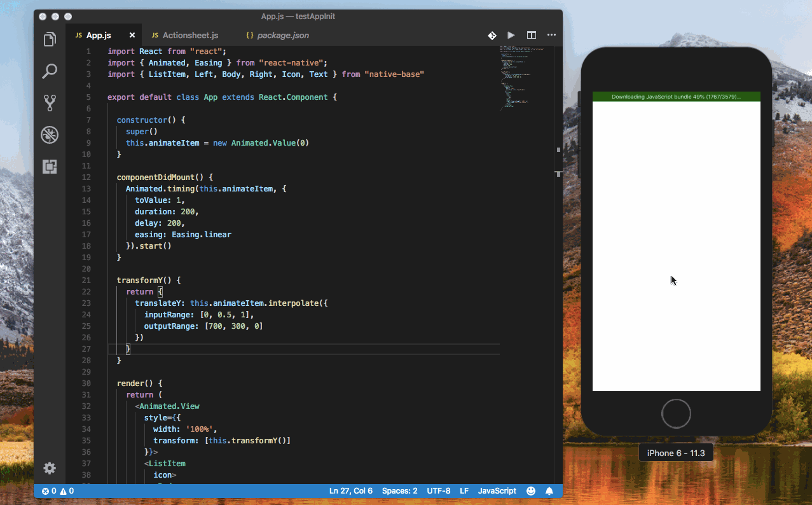Go to line via Ln 27, Col 6

(x=351, y=490)
